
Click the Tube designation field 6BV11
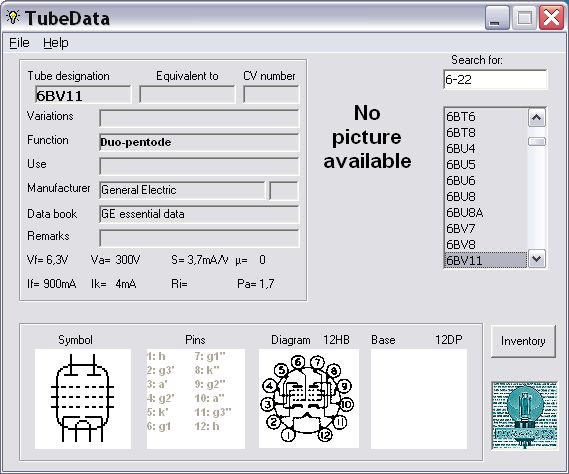pos(83,95)
